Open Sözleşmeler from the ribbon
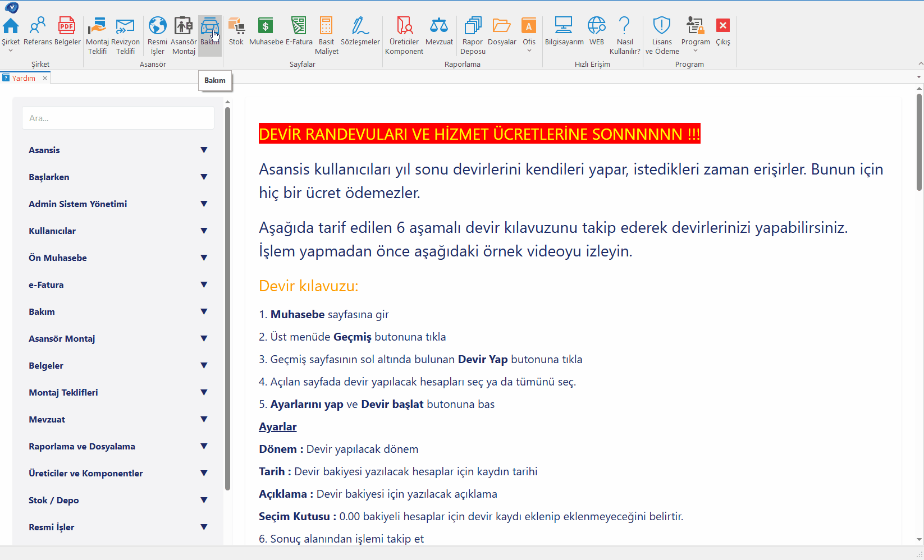The height and width of the screenshot is (560, 924). click(360, 26)
